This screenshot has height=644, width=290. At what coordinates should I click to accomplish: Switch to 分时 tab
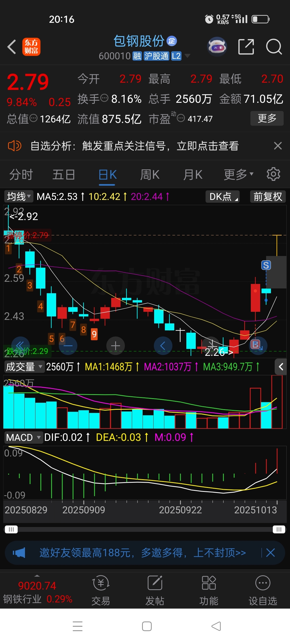pyautogui.click(x=21, y=175)
